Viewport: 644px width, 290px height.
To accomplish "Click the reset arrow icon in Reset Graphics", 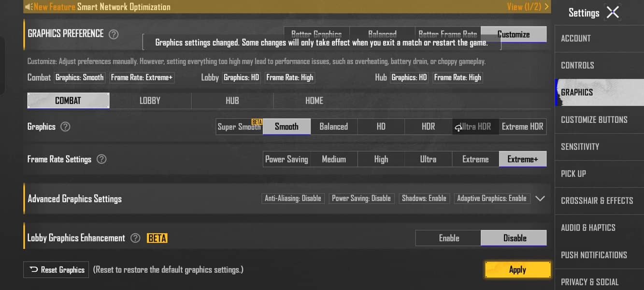I will coord(34,270).
